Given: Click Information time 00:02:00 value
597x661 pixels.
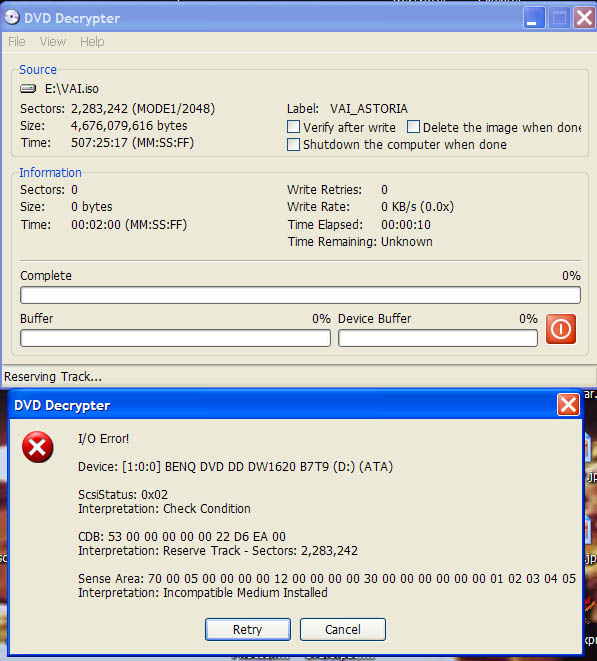Looking at the screenshot, I should (x=129, y=224).
